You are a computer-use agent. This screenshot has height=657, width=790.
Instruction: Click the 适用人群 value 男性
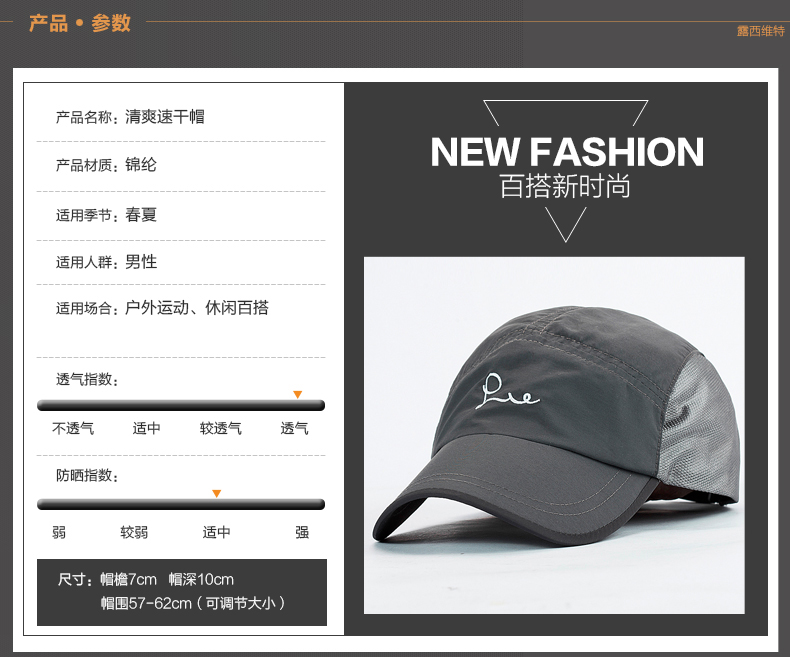pyautogui.click(x=141, y=262)
